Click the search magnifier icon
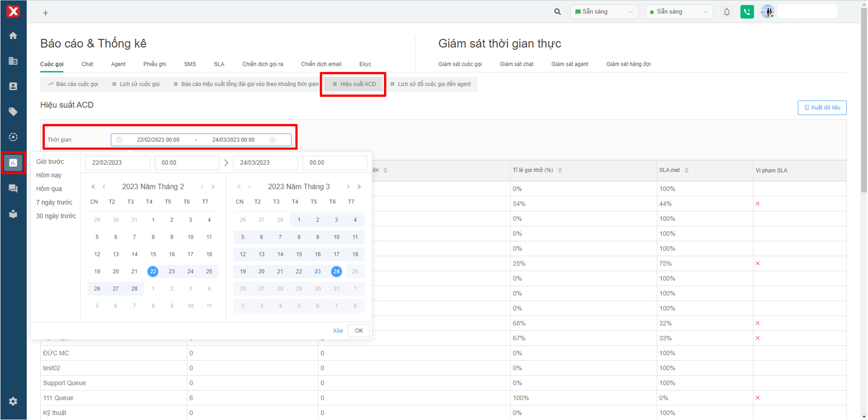 557,12
